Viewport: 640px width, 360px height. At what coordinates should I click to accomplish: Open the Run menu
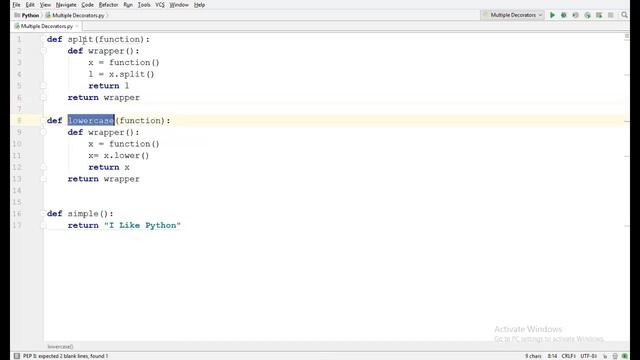point(128,5)
